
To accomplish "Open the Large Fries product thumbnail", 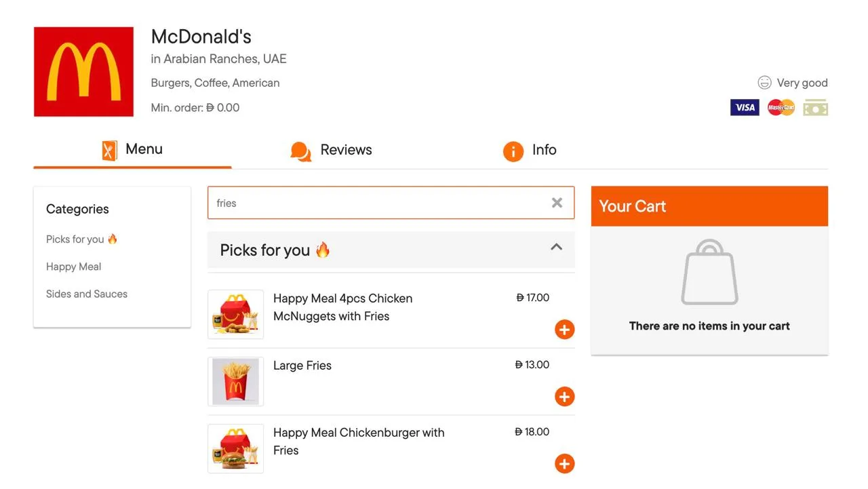I will (x=235, y=381).
